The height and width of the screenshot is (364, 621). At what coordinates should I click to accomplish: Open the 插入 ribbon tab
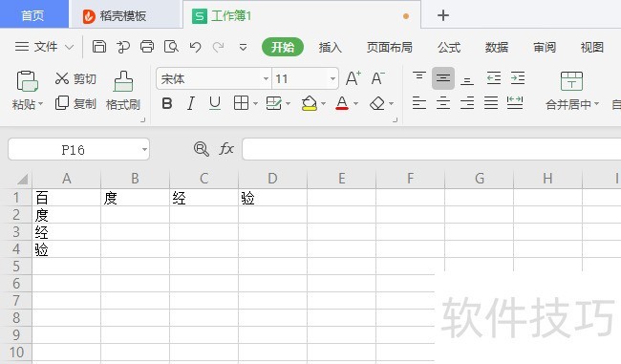pyautogui.click(x=331, y=47)
